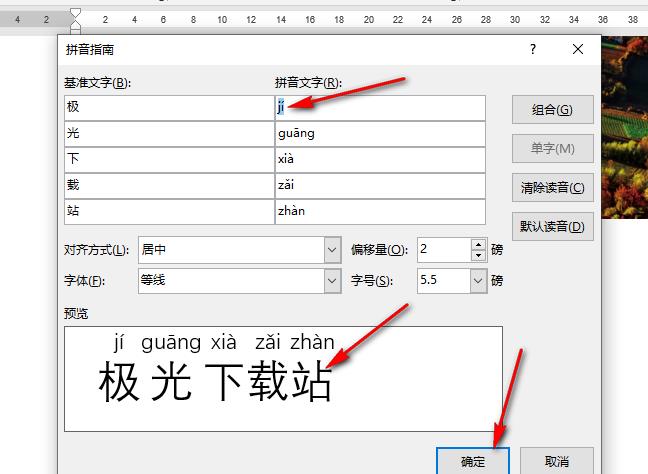Confirm with the 确定 button
Image resolution: width=648 pixels, height=474 pixels.
pyautogui.click(x=473, y=461)
